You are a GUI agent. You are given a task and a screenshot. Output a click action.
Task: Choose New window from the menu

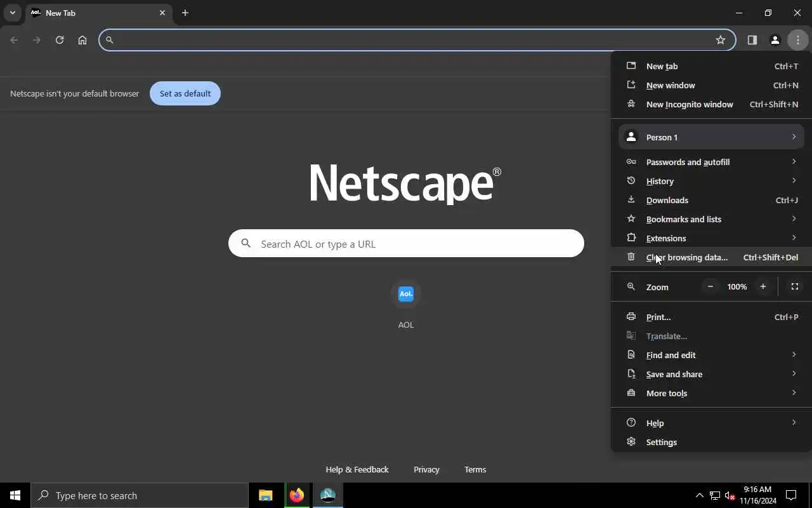pyautogui.click(x=712, y=85)
